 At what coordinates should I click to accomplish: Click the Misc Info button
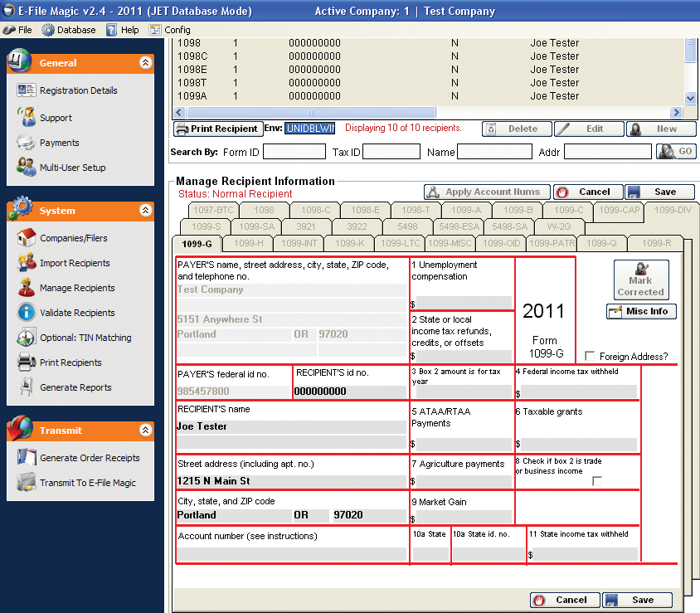coord(641,312)
